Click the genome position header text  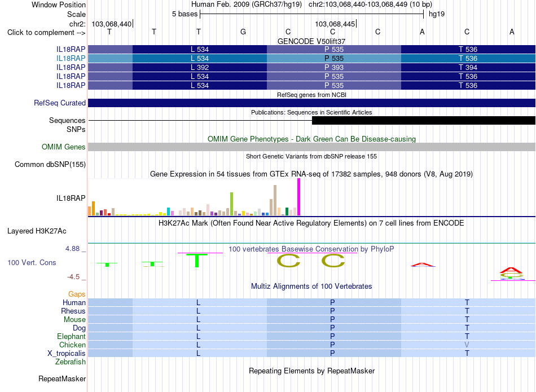311,5
